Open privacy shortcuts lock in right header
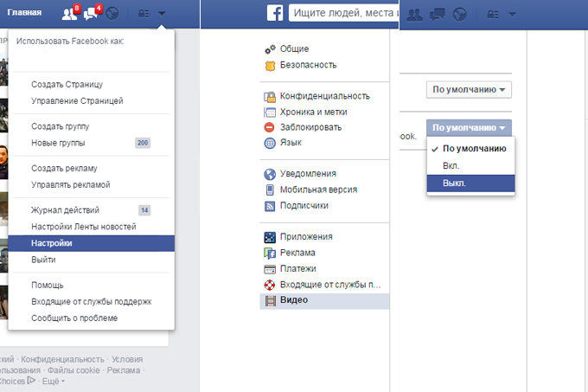This screenshot has width=588, height=392. pos(493,15)
